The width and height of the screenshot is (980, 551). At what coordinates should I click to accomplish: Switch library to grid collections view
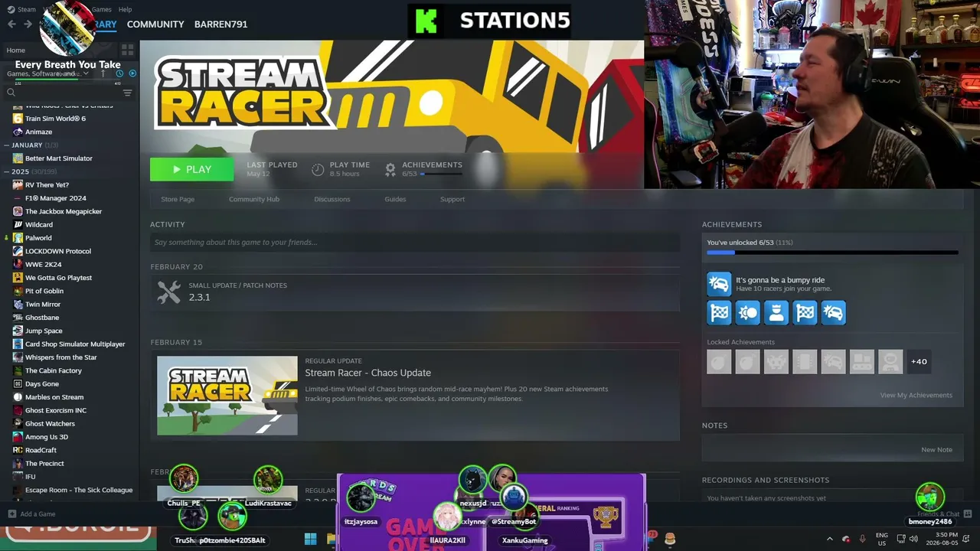point(127,50)
